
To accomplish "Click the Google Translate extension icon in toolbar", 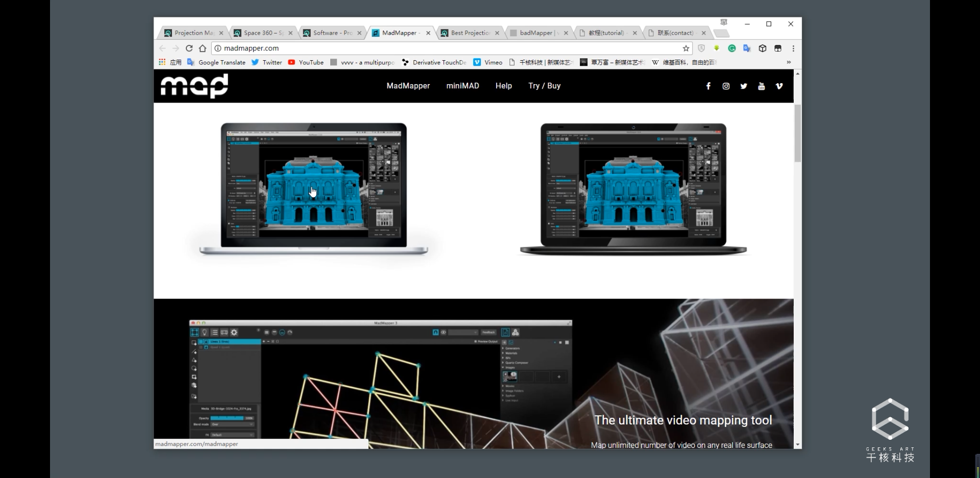I will (747, 48).
